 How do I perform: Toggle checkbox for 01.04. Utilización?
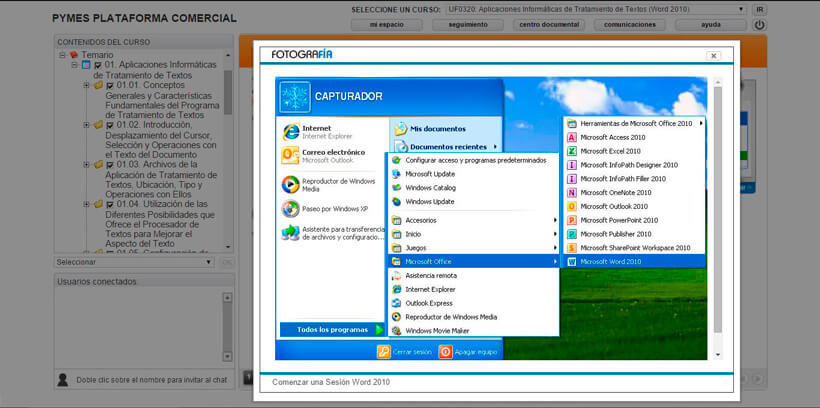[110, 205]
